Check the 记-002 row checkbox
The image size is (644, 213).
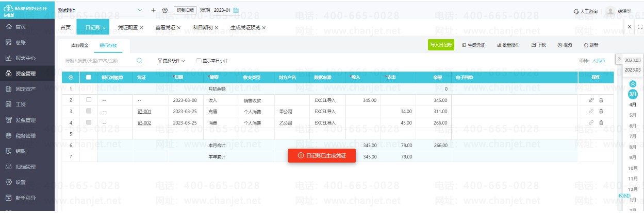click(89, 122)
